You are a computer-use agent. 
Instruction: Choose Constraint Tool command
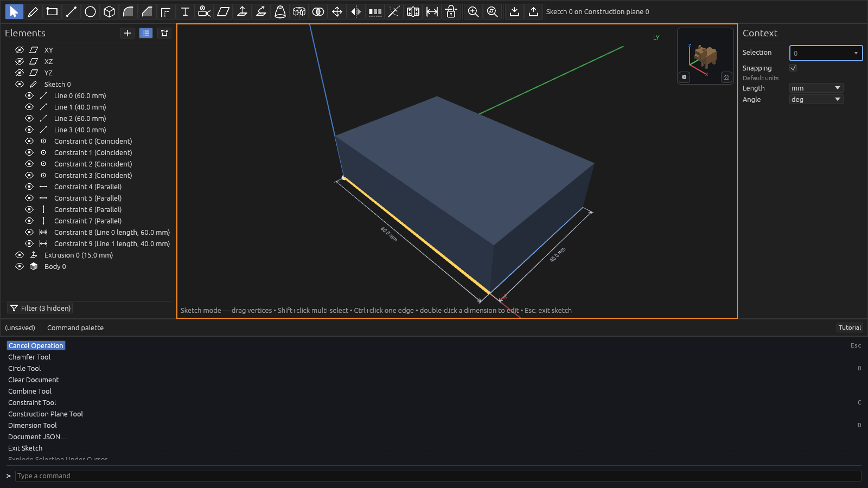[x=32, y=402]
